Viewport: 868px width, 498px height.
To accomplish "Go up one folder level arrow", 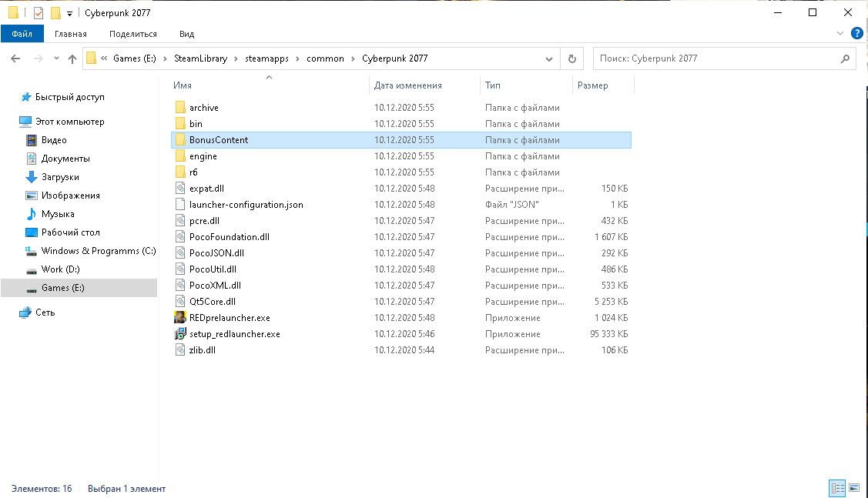I will 72,58.
